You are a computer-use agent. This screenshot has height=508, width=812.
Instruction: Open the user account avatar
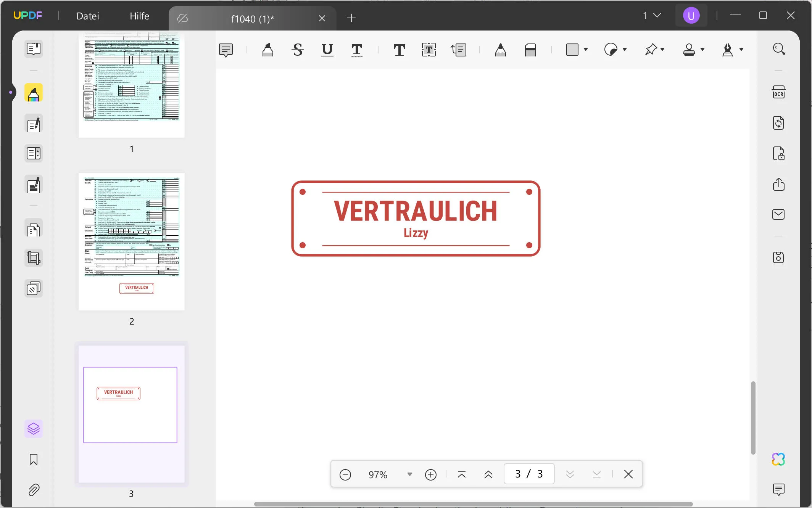[x=691, y=16]
